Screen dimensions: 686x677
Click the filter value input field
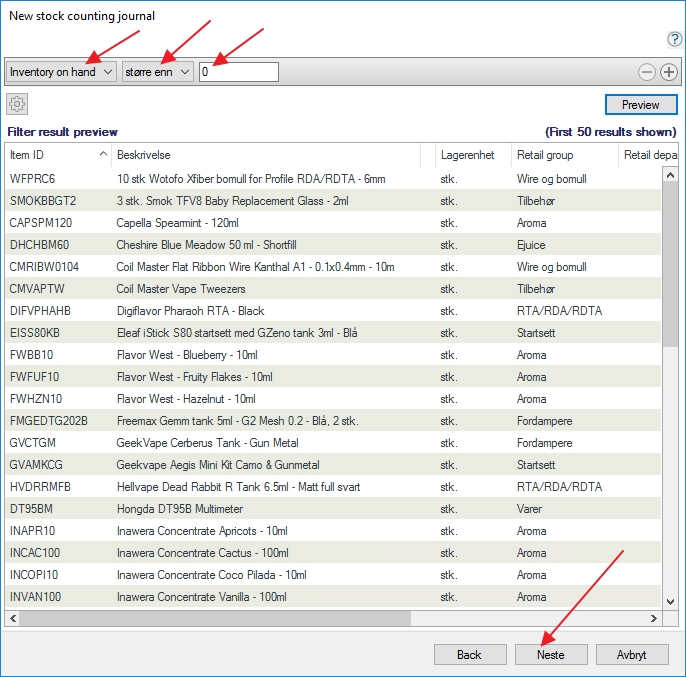239,72
